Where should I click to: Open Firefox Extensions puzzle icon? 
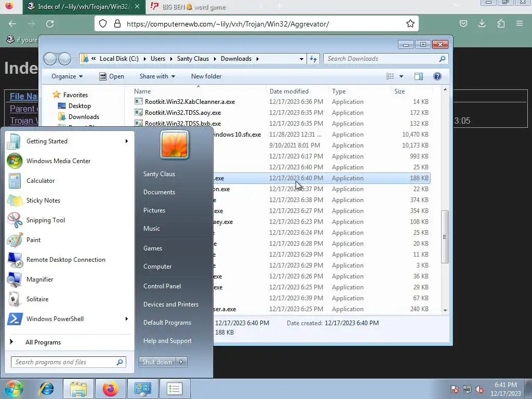pos(501,24)
